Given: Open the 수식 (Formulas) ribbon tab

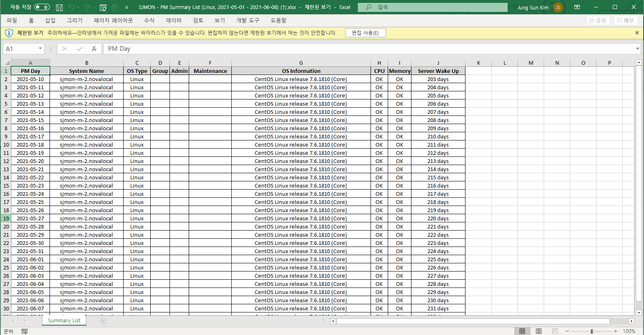Looking at the screenshot, I should 149,20.
